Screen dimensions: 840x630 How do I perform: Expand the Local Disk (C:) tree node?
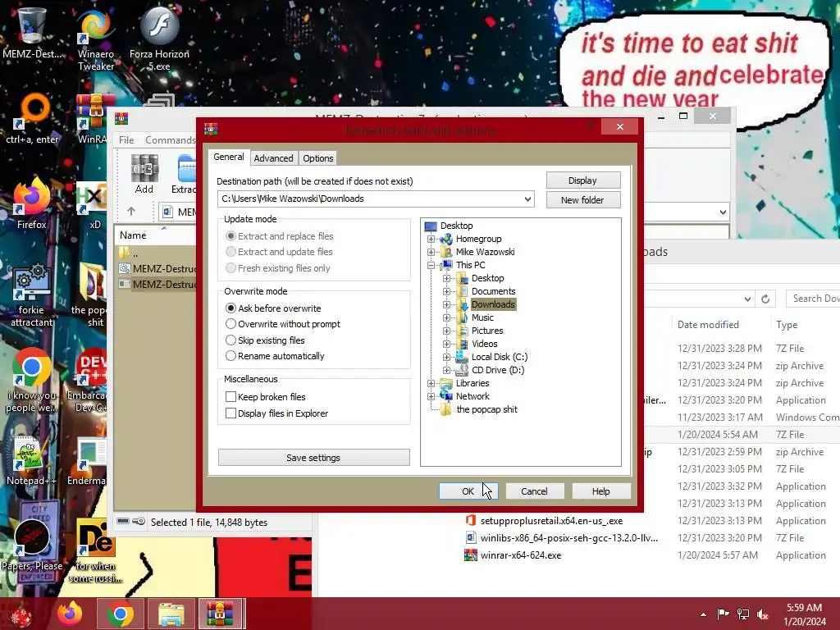446,357
